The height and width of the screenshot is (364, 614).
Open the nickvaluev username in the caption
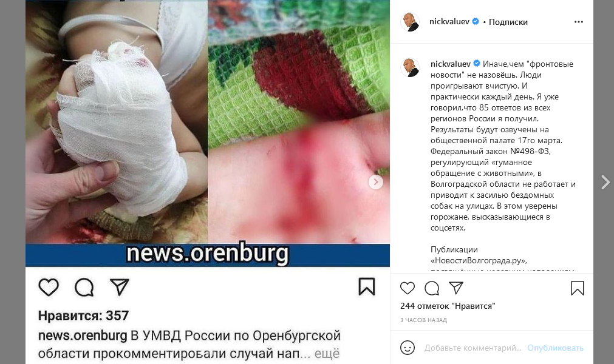(x=450, y=64)
